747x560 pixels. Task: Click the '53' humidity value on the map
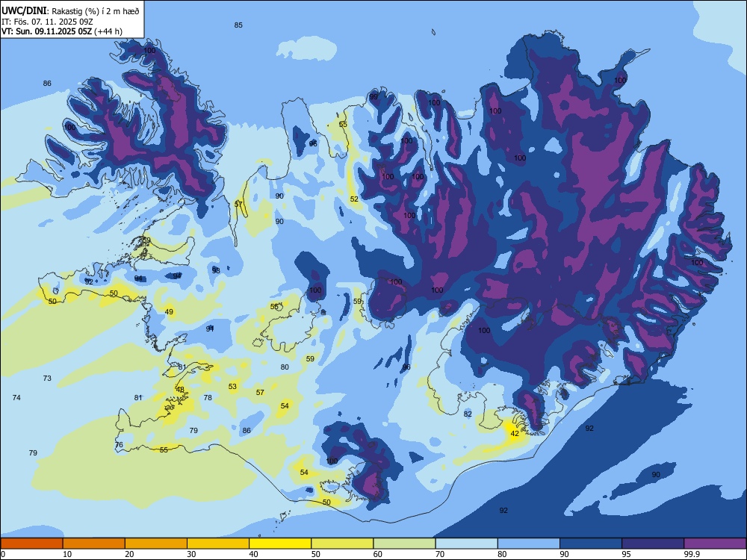click(232, 387)
